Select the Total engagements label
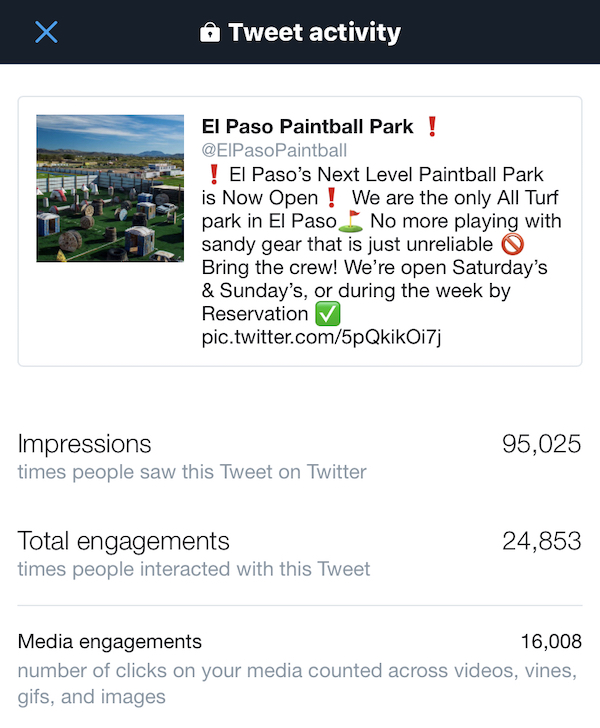Viewport: 600px width, 728px height. pyautogui.click(x=124, y=541)
